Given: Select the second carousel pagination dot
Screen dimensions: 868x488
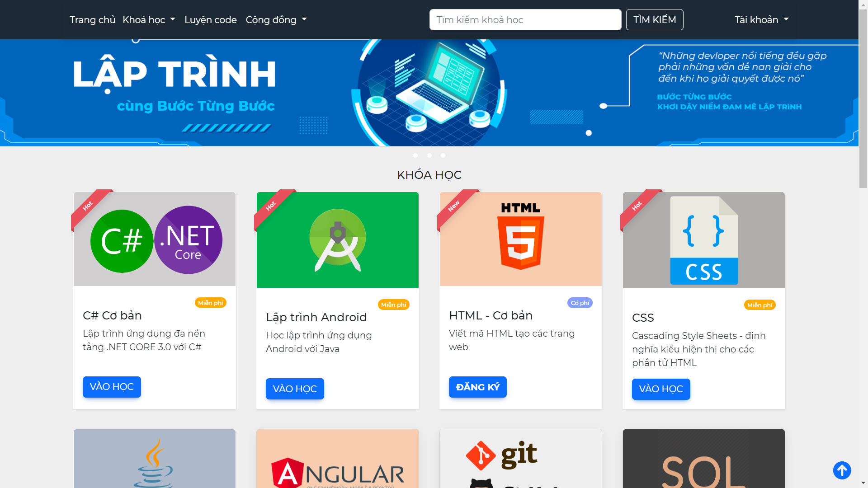Looking at the screenshot, I should [429, 155].
